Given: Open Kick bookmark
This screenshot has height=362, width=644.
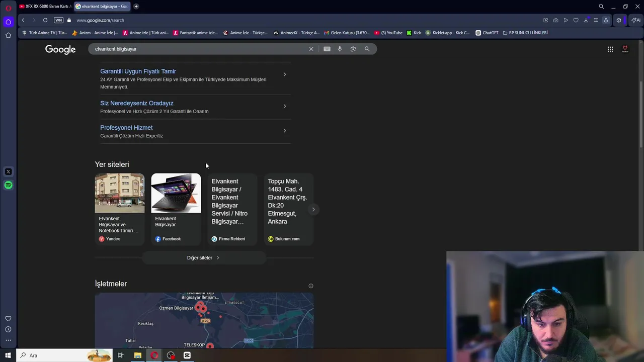Looking at the screenshot, I should pos(414,33).
